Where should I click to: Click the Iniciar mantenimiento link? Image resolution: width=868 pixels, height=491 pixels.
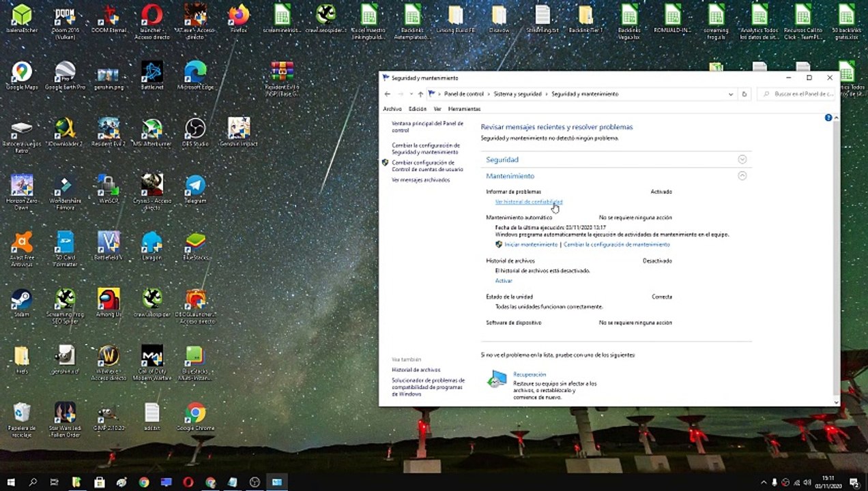(x=531, y=245)
